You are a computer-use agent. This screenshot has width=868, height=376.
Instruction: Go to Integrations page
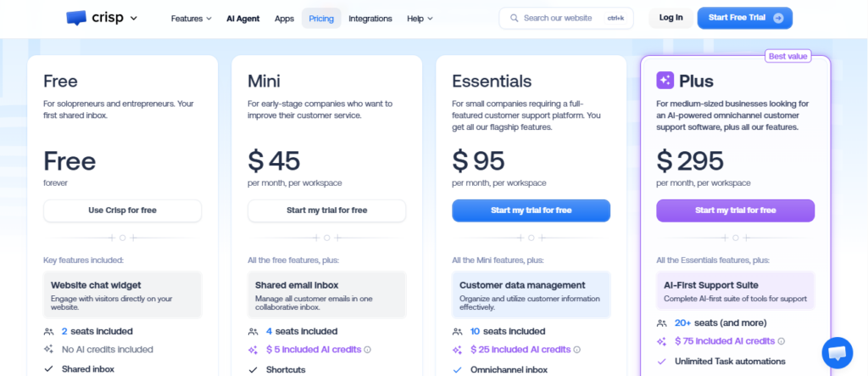tap(370, 19)
